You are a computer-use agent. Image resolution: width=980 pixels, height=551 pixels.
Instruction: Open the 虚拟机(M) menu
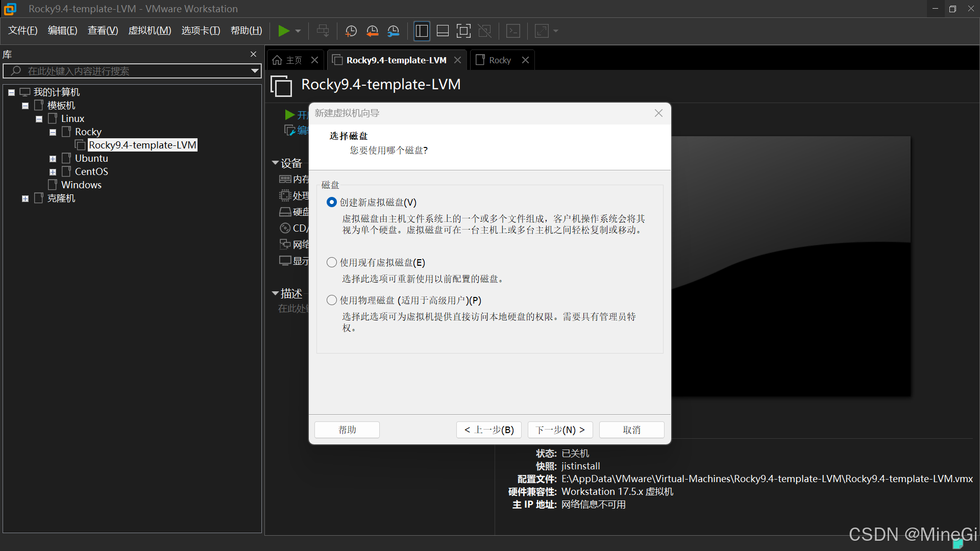click(150, 31)
